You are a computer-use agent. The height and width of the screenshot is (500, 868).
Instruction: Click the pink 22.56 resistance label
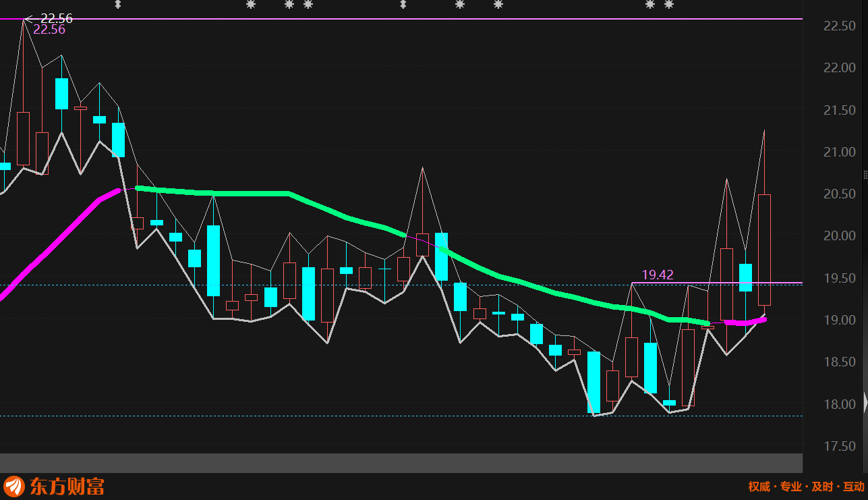[49, 30]
